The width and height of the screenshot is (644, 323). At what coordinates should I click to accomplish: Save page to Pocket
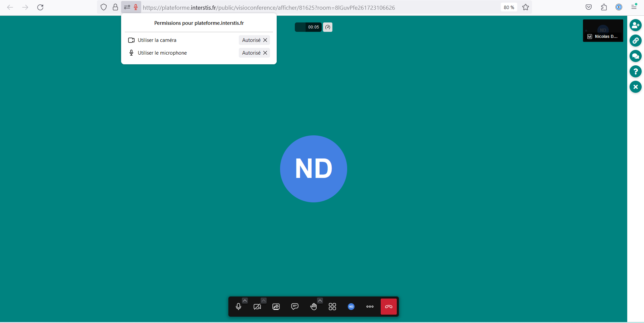point(589,7)
